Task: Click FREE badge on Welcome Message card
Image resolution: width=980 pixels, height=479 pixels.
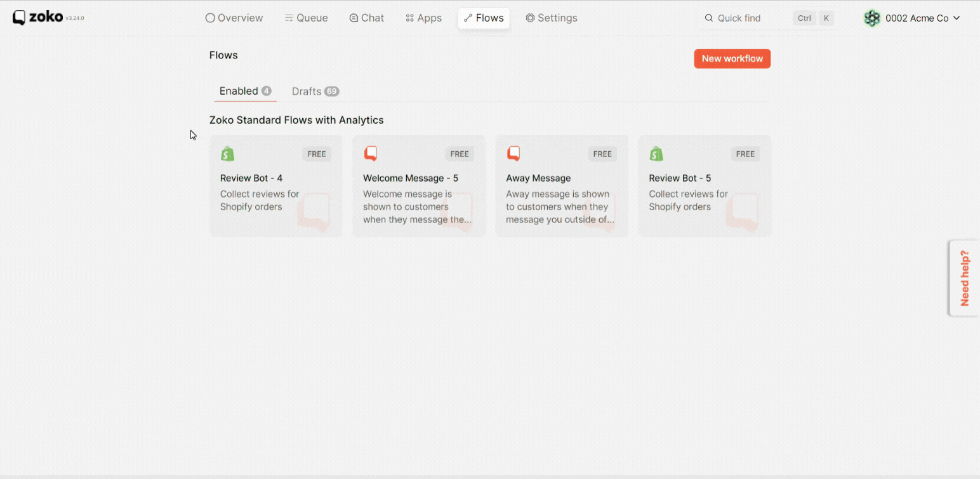Action: pos(460,154)
